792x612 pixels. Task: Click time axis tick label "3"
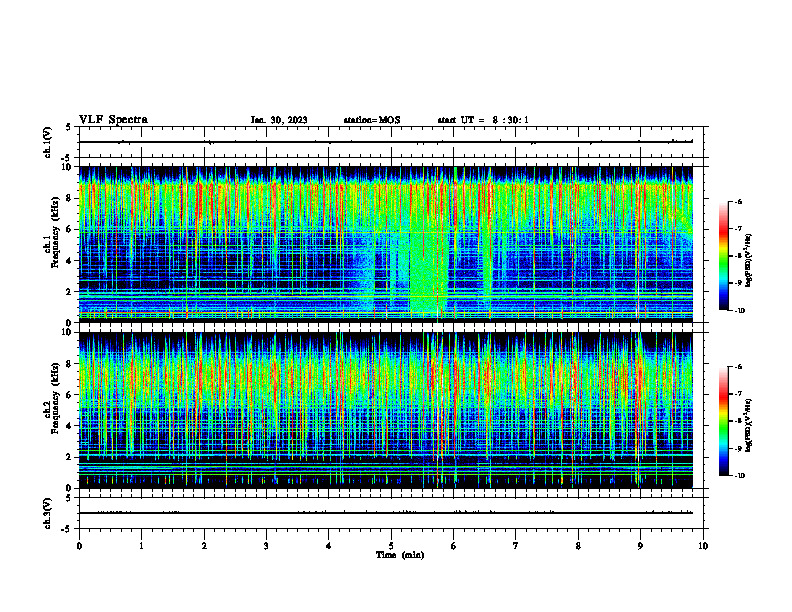point(266,546)
